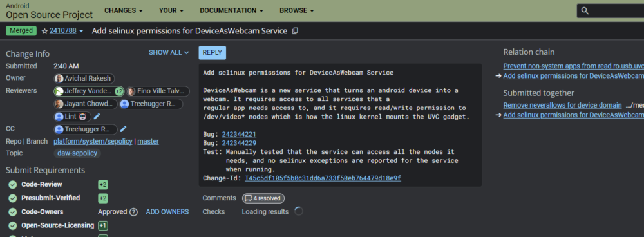Click the REPLY button
The width and height of the screenshot is (644, 237).
pos(212,53)
